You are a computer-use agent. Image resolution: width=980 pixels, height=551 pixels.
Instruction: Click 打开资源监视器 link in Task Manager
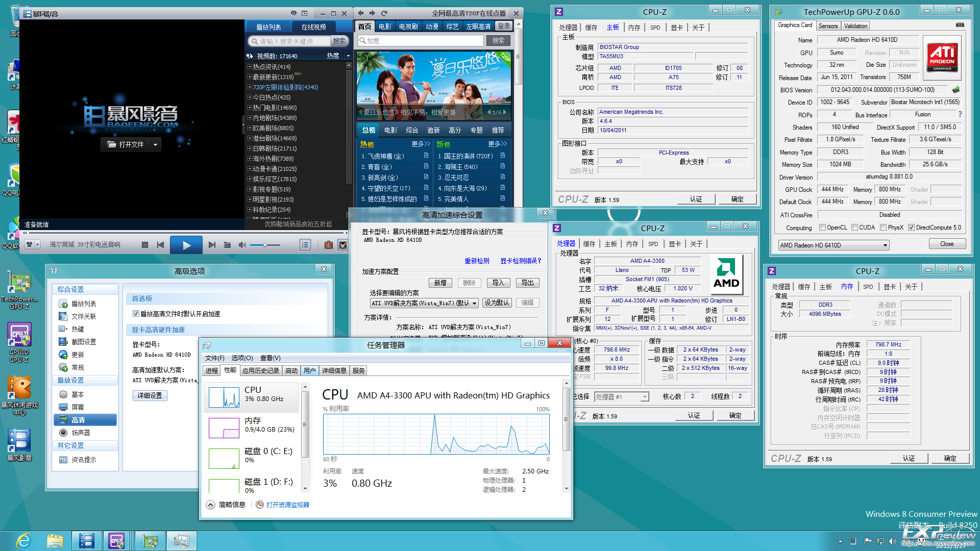coord(287,505)
